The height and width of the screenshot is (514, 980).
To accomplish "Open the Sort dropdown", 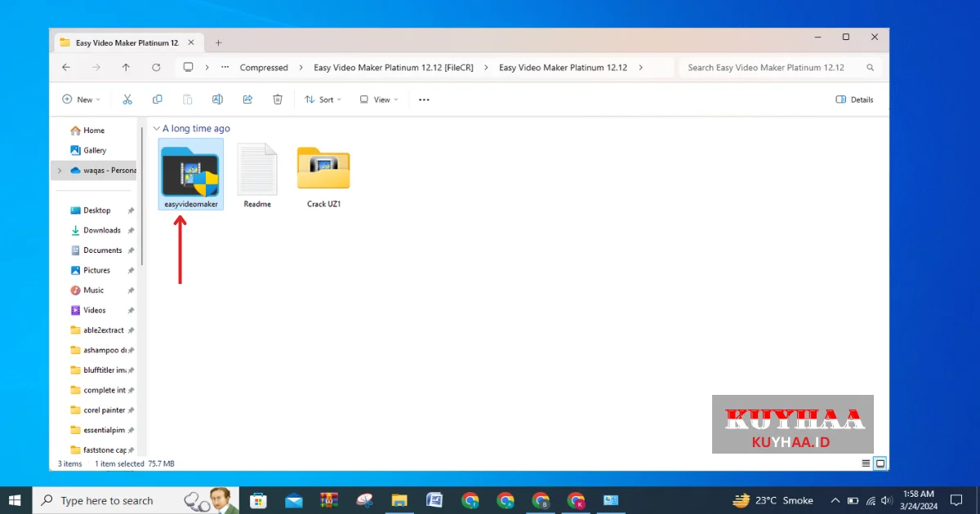I will [323, 100].
